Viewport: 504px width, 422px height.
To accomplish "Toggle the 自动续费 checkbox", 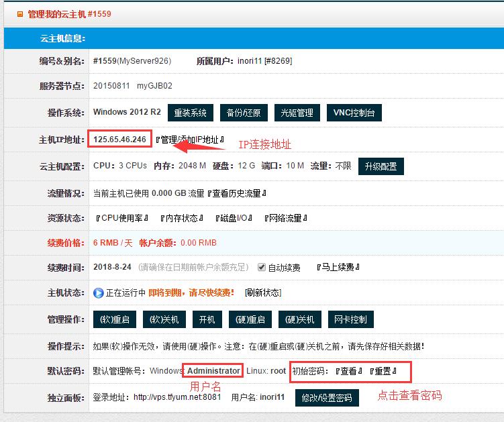I will pos(262,267).
